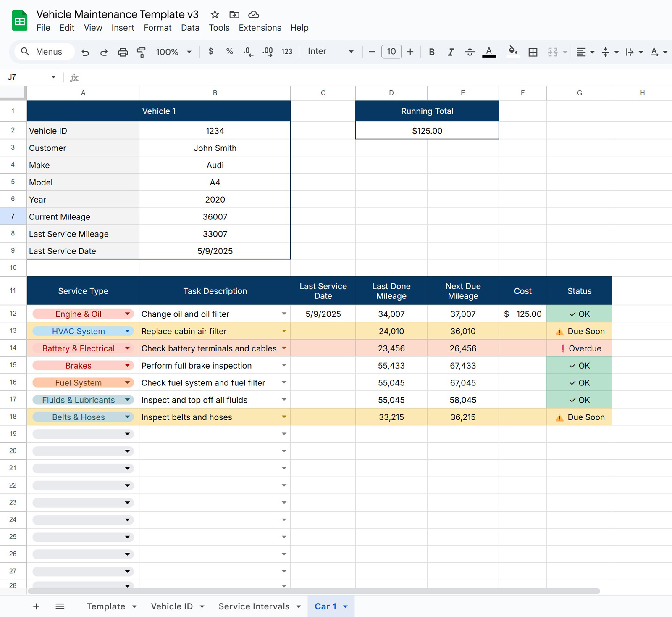Open Brakes service type dropdown
Image resolution: width=672 pixels, height=617 pixels.
(x=127, y=366)
